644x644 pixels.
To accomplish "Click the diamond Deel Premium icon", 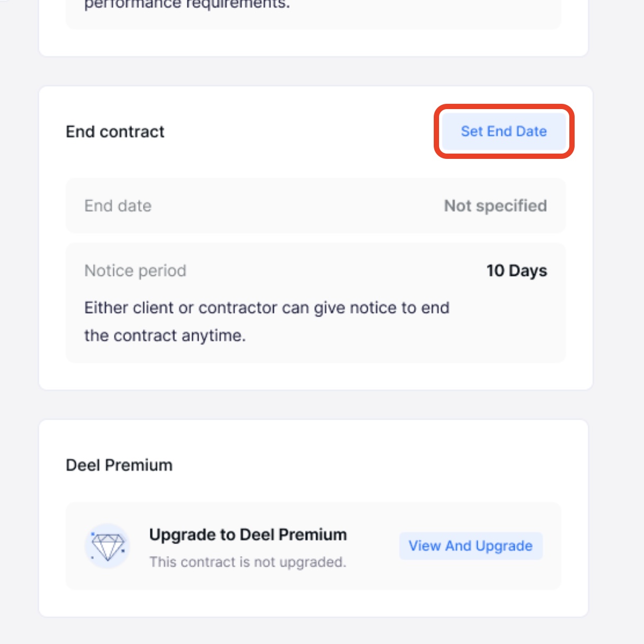I will 108,546.
